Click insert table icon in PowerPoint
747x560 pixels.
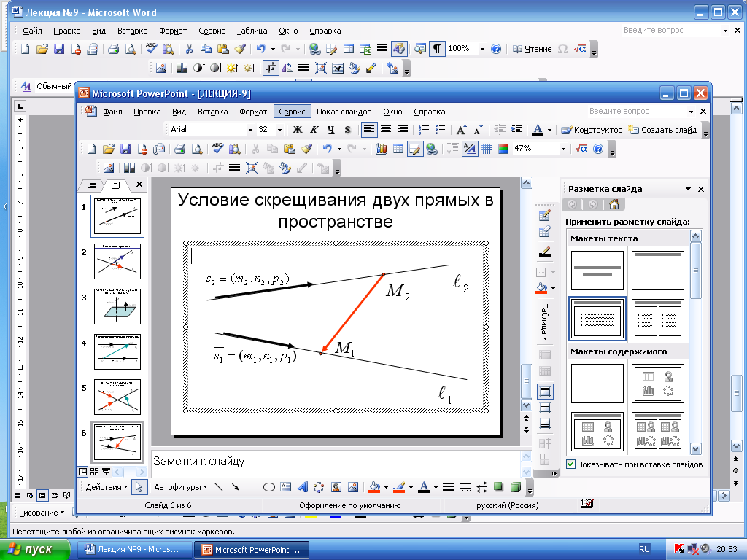coord(398,149)
